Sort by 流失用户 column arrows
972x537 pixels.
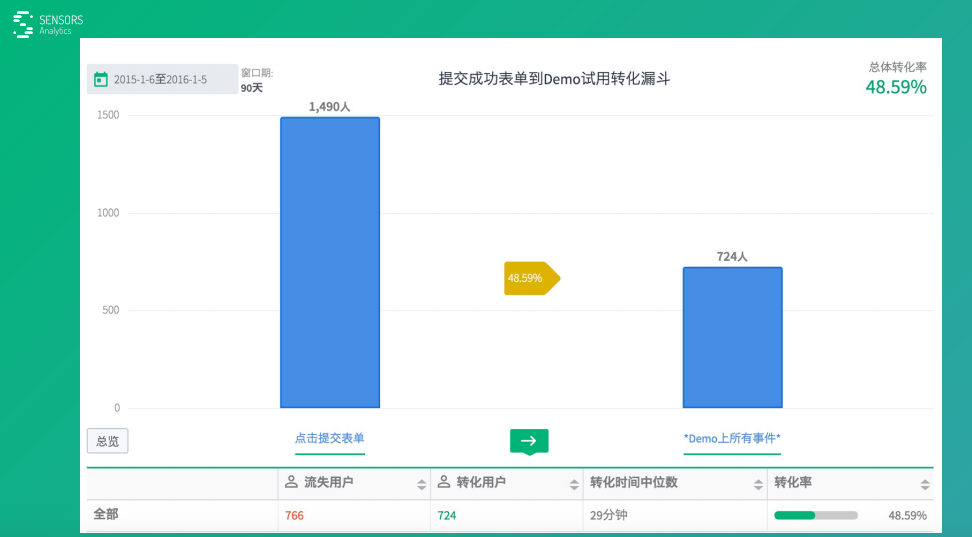click(x=422, y=484)
